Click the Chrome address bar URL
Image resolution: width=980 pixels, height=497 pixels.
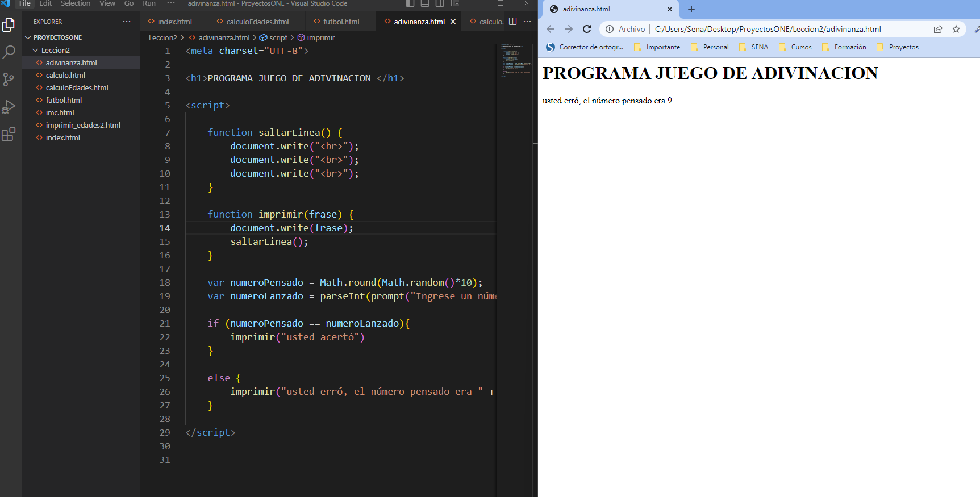(x=768, y=29)
